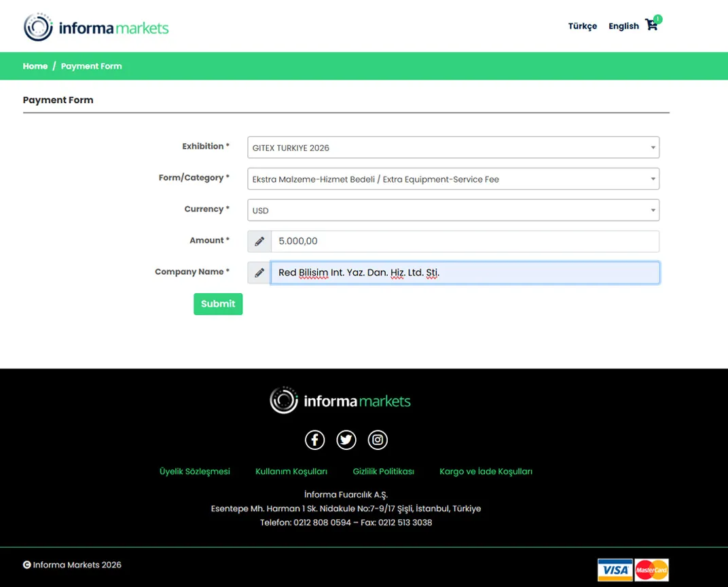Click the Informa Markets header logo
Viewport: 728px width, 587px height.
coord(96,27)
